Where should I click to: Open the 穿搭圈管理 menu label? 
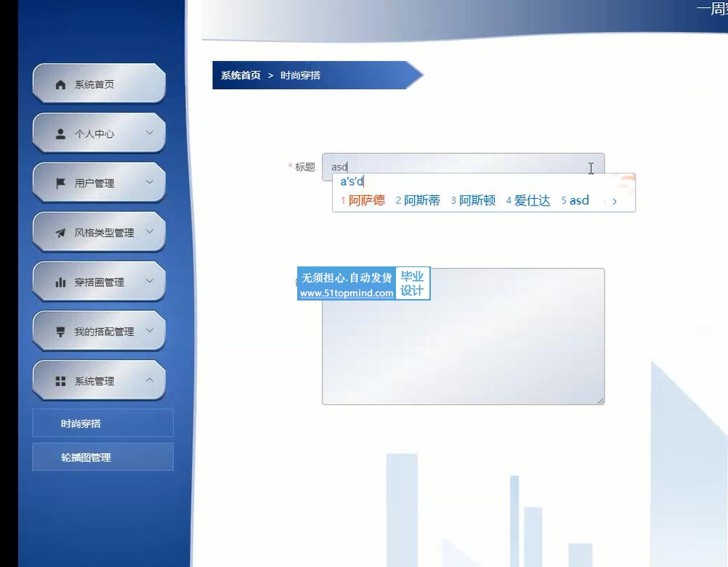click(100, 282)
